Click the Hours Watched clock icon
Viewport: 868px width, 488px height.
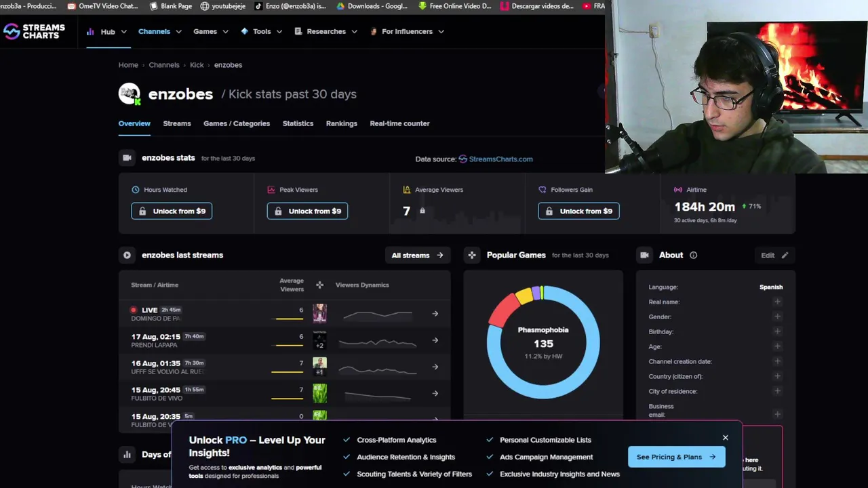(136, 190)
